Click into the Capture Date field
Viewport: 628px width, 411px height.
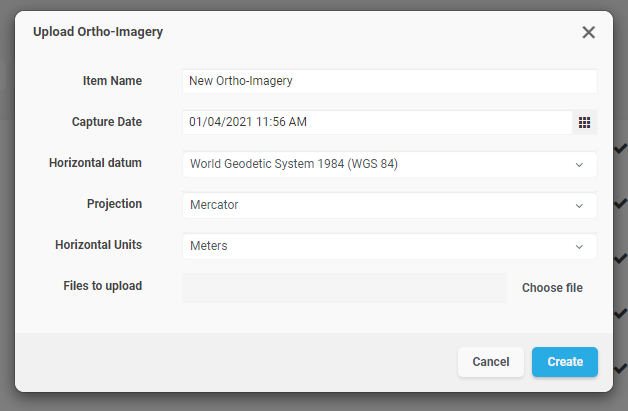click(377, 122)
